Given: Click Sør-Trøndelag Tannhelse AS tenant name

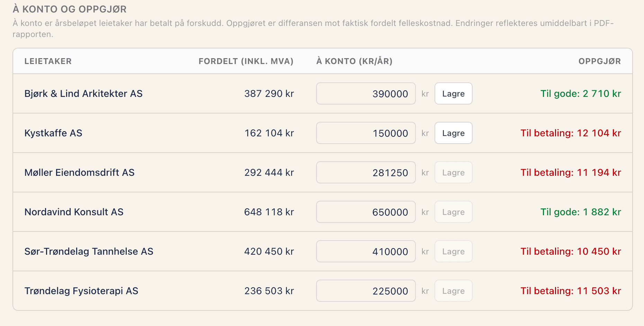Looking at the screenshot, I should [89, 251].
